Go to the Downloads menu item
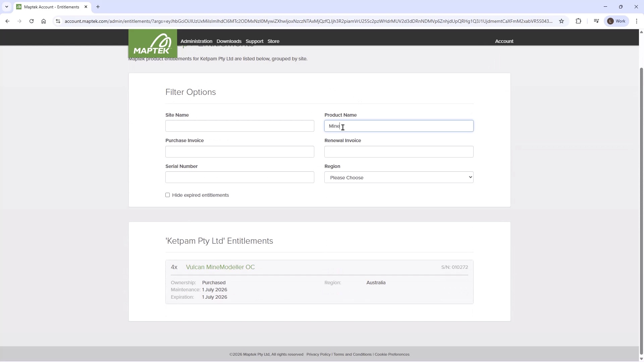This screenshot has height=362, width=644. 229,41
